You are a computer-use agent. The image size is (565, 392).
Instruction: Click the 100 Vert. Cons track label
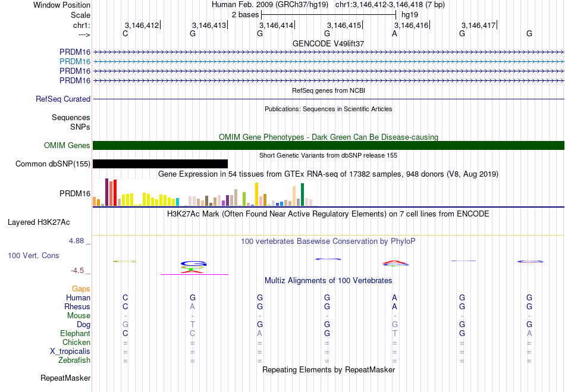(33, 255)
